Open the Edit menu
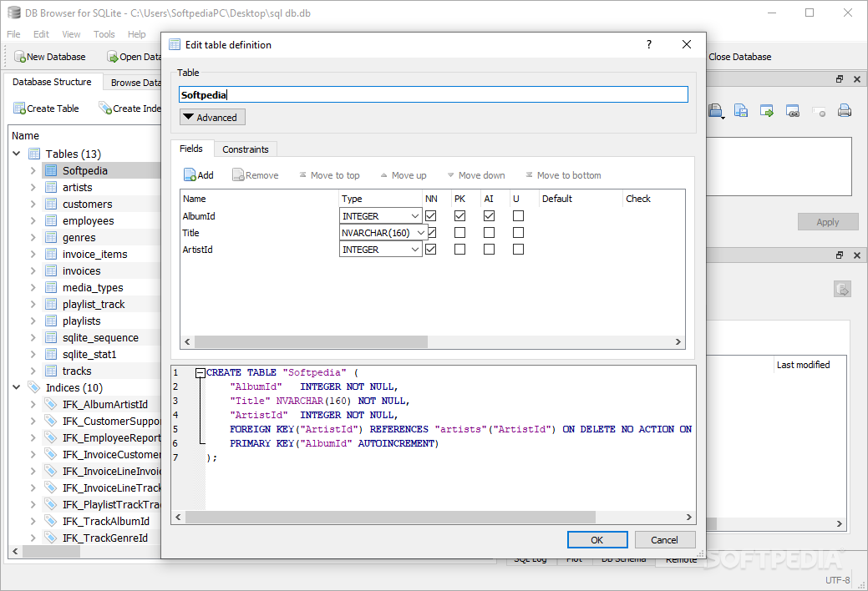Screen dimensions: 868x591 [41, 34]
